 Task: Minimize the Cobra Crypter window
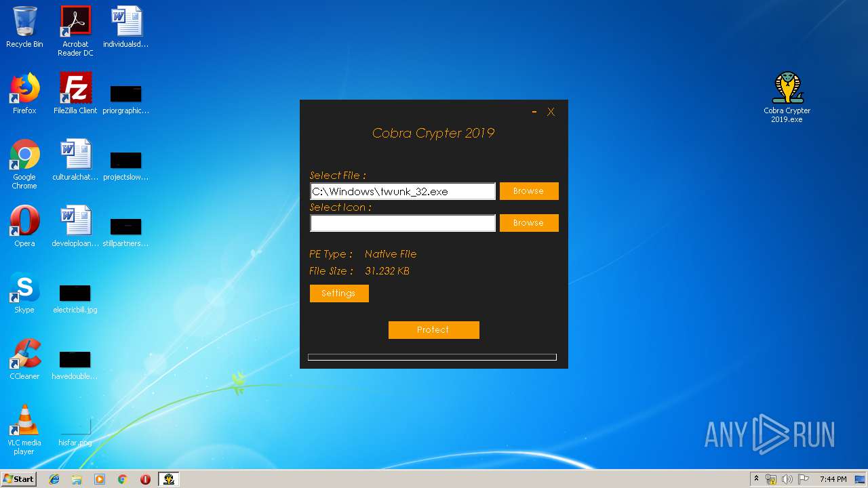point(534,112)
